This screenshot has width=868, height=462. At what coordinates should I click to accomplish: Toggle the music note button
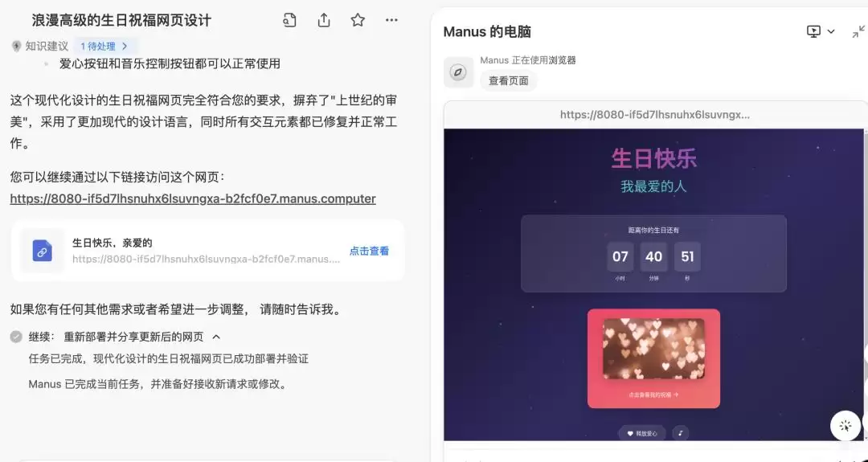(681, 433)
